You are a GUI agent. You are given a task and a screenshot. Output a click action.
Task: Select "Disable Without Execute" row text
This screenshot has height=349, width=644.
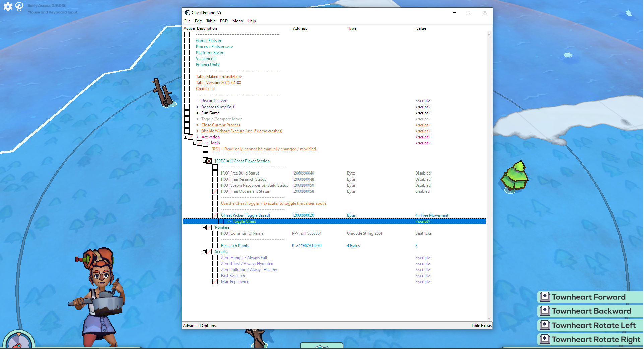click(x=239, y=131)
